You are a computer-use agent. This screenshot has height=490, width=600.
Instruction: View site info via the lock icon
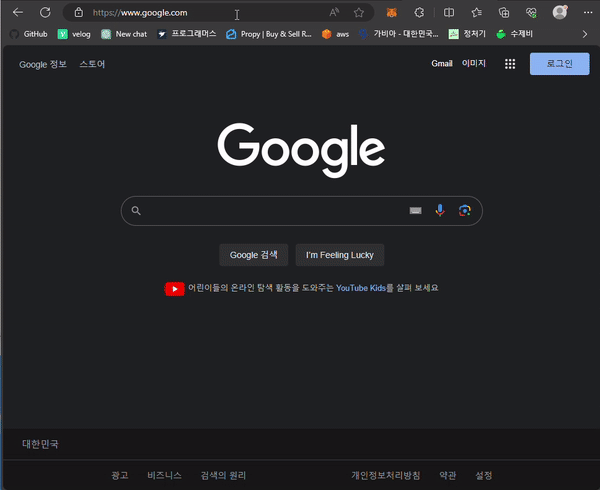79,13
